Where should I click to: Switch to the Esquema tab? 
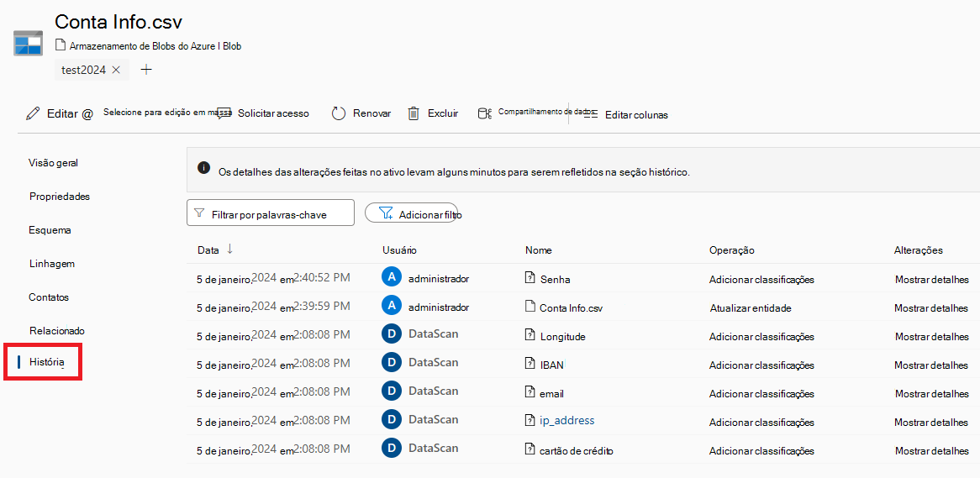click(50, 230)
